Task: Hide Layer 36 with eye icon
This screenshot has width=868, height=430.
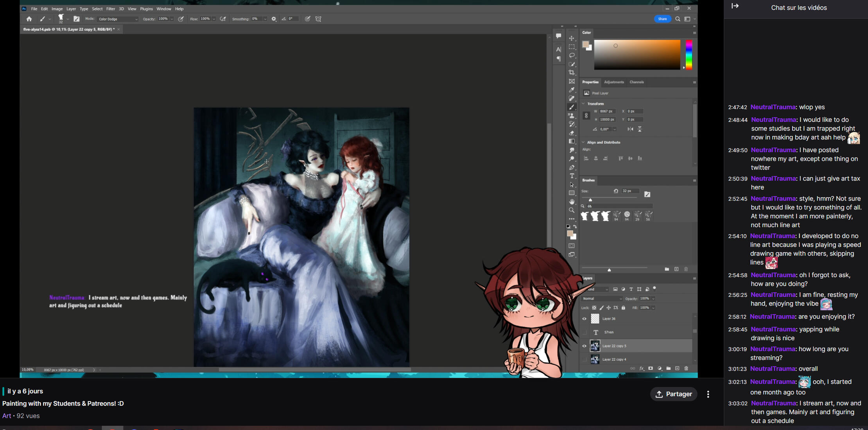Action: coord(585,319)
